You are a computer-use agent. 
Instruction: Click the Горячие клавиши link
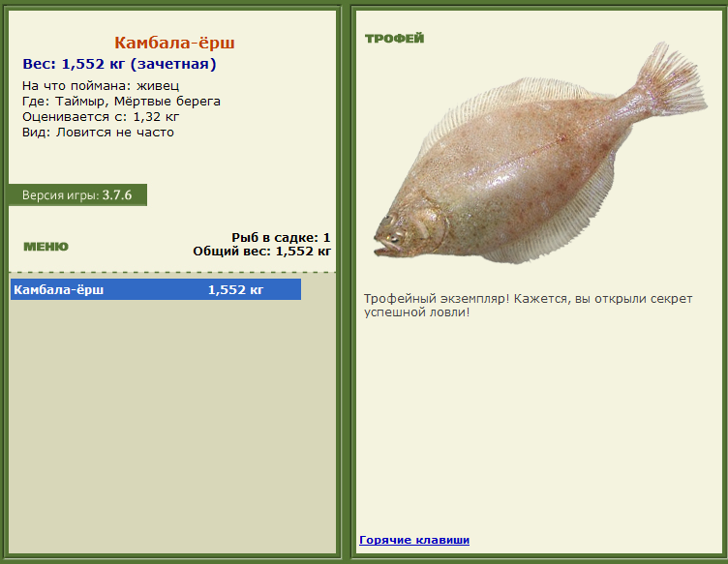click(x=414, y=540)
